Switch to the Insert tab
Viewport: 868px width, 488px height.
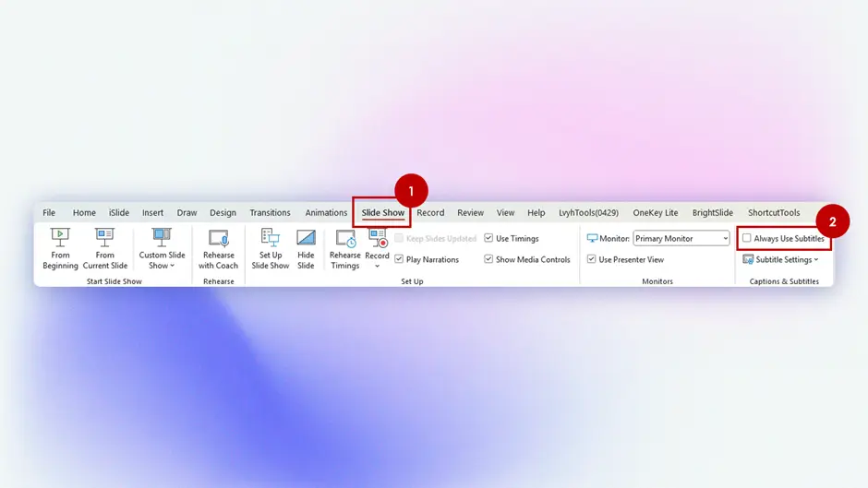(152, 212)
